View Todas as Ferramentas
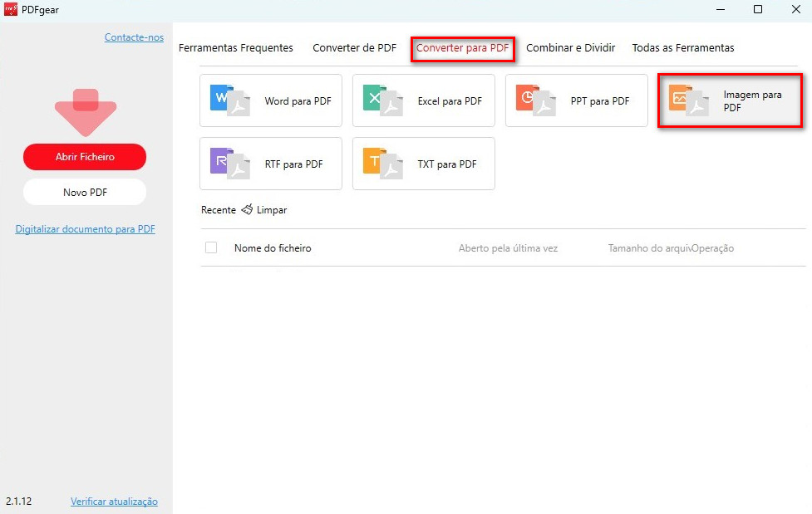This screenshot has width=812, height=514. click(683, 47)
